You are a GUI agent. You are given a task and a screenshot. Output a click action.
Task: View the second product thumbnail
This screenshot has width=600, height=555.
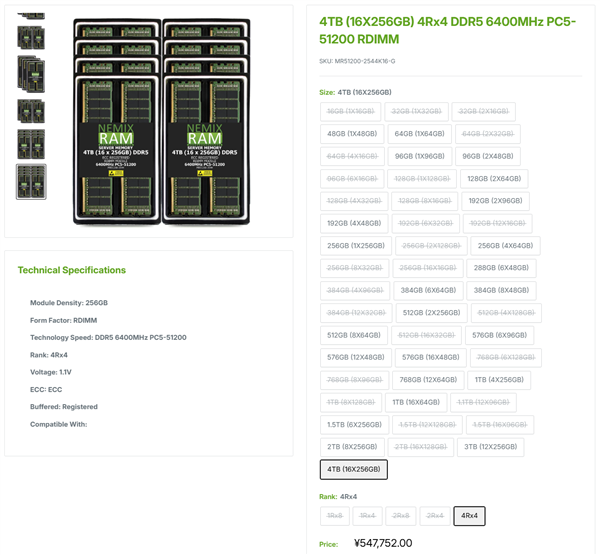(x=31, y=37)
